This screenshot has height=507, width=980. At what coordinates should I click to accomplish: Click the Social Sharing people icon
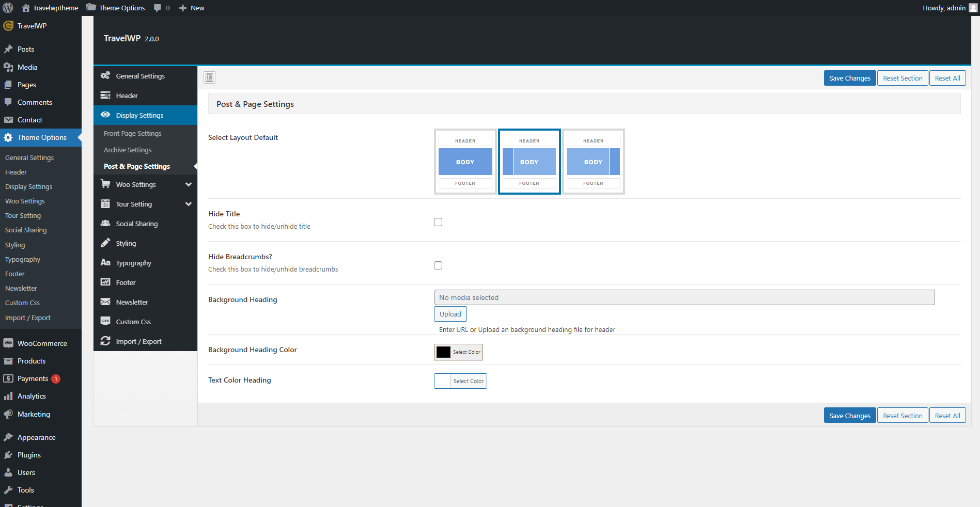pos(105,223)
